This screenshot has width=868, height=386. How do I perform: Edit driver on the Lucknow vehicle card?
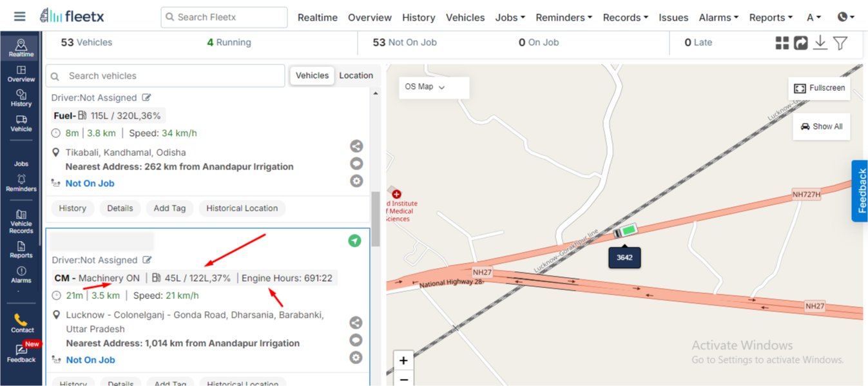click(147, 260)
